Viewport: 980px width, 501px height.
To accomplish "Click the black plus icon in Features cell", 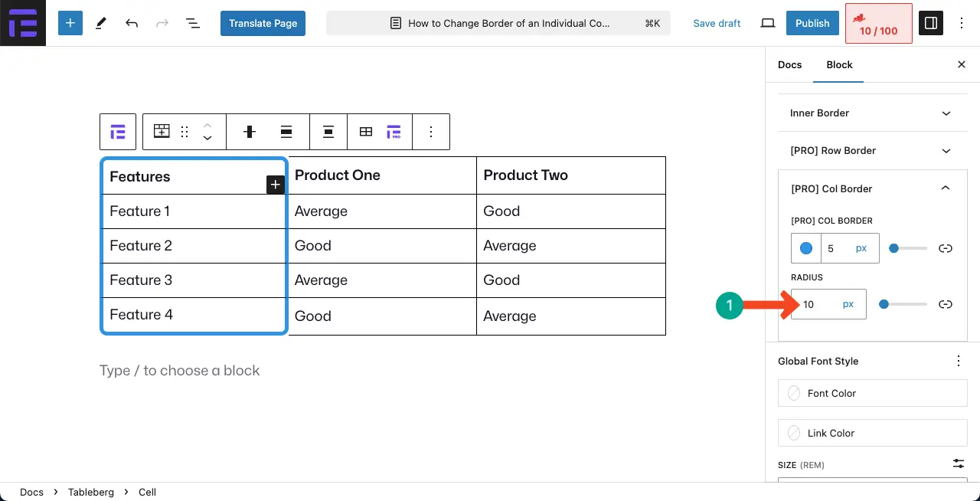I will pos(276,185).
